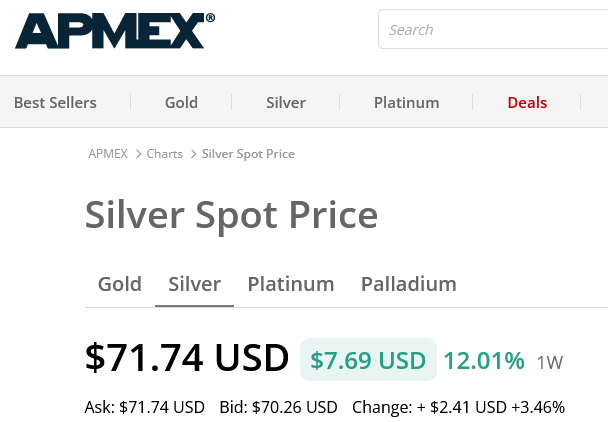This screenshot has height=422, width=608.
Task: Open the Platinum menu in the top navigation bar
Action: tap(406, 102)
